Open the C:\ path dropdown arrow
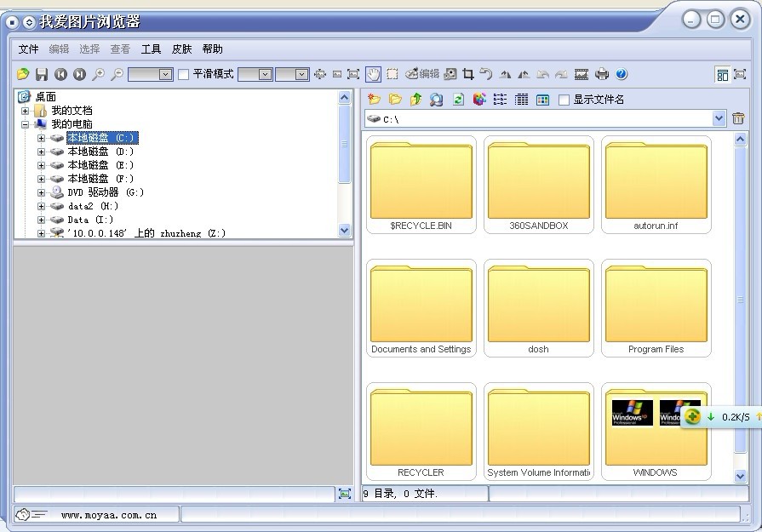The width and height of the screenshot is (762, 532). click(x=719, y=118)
